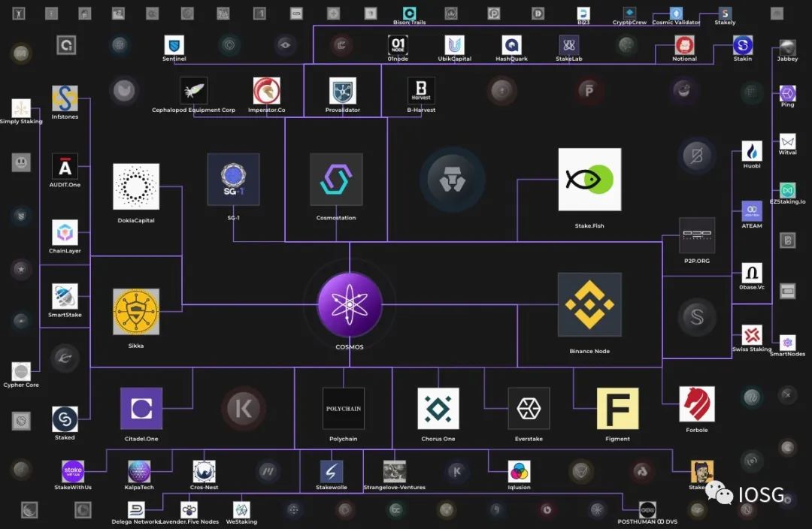Viewport: 812px width, 529px height.
Task: Click the Chorus One logo
Action: 438,408
